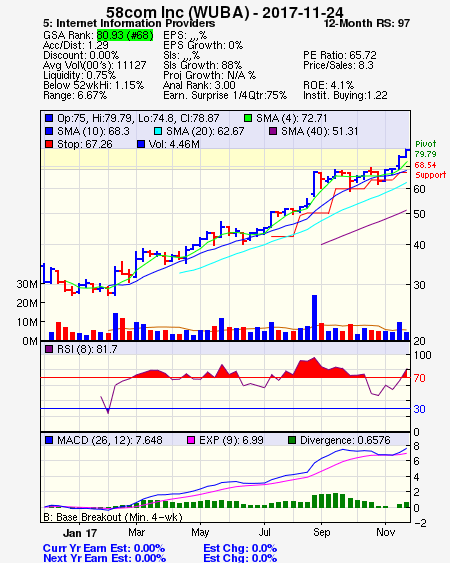The height and width of the screenshot is (563, 450).
Task: Click the 'Anal Rank: 3.00' text
Action: (x=199, y=85)
